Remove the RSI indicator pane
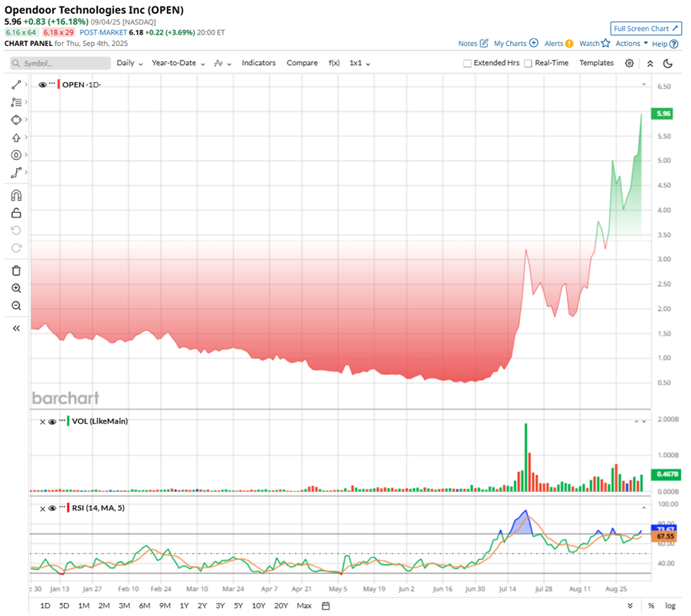The width and height of the screenshot is (691, 616). pyautogui.click(x=43, y=509)
